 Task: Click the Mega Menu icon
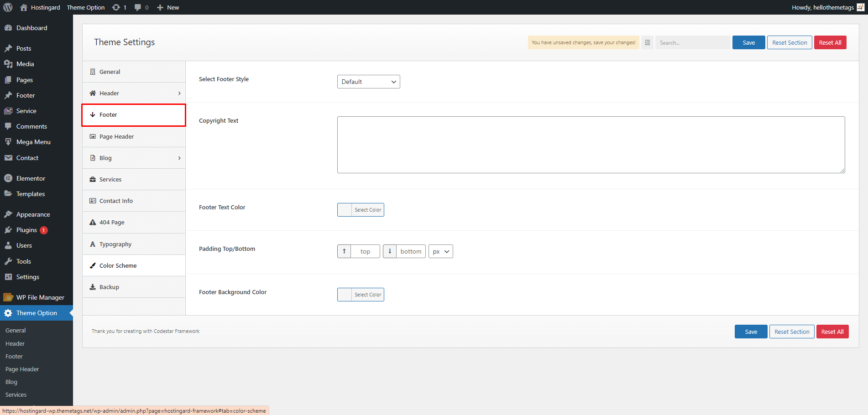[x=8, y=142]
